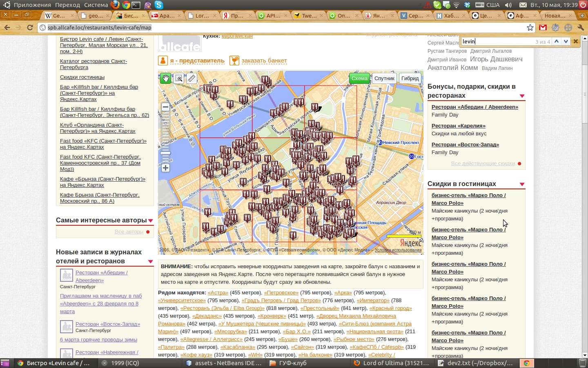Switch map to Гибрид hybrid view
The height and width of the screenshot is (368, 588).
410,79
